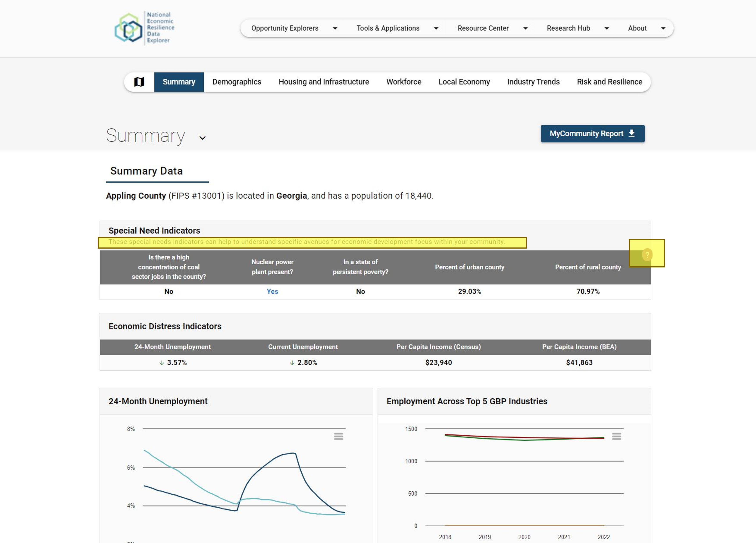Screen dimensions: 756x543
Task: Download the MyCommunity Report
Action: pos(592,134)
